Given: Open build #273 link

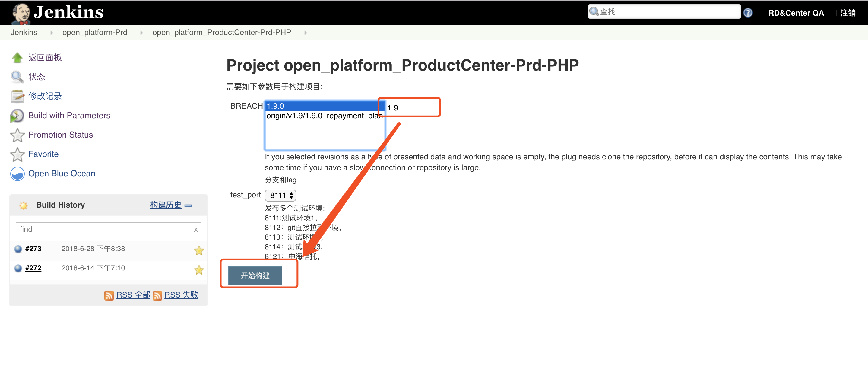Looking at the screenshot, I should (33, 249).
